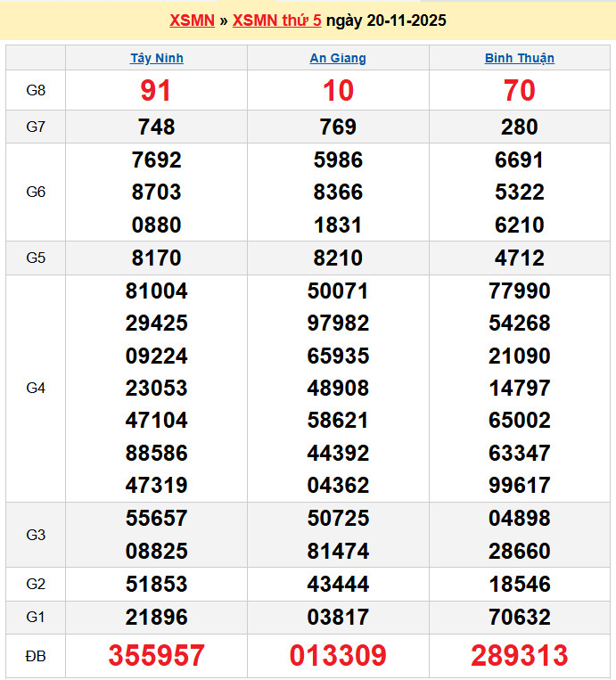The image size is (616, 680).
Task: Open the XSMN link in the header
Action: tap(192, 20)
